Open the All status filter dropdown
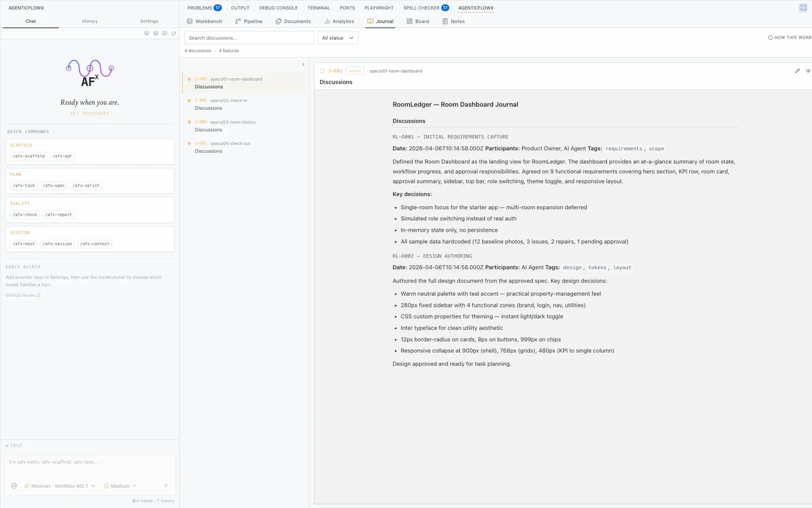Screen dimensions: 812x508 click(x=338, y=38)
